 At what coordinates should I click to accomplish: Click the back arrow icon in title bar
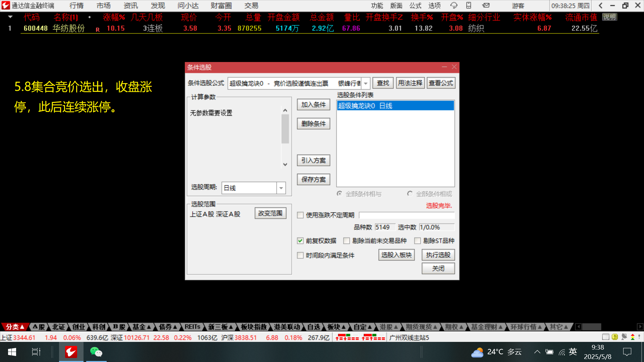click(600, 5)
